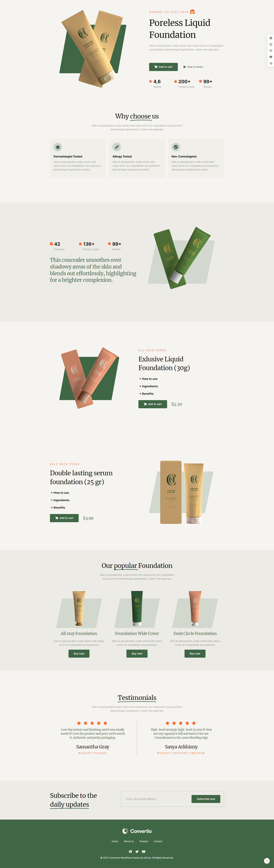The image size is (274, 868).
Task: Click the back-to-top arrow button
Action: coord(267,861)
